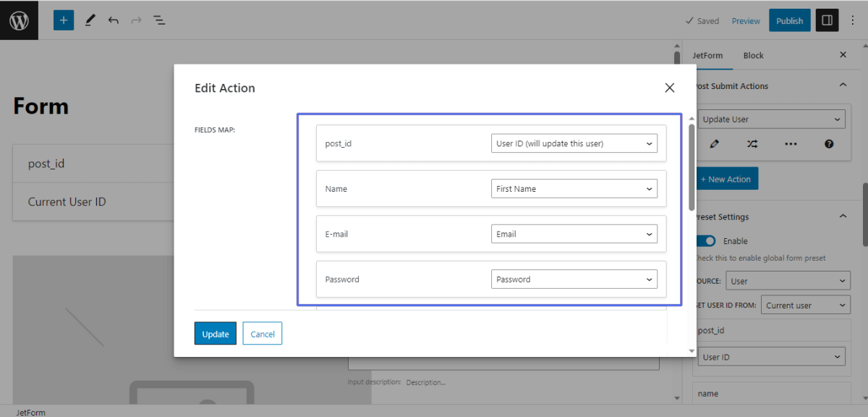Select the Tools pencil icon in the toolbar

click(90, 20)
